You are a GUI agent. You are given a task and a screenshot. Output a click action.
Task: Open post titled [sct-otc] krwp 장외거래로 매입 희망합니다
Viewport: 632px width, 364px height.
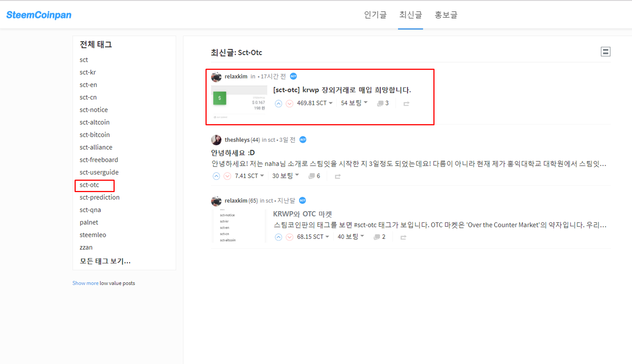(342, 90)
